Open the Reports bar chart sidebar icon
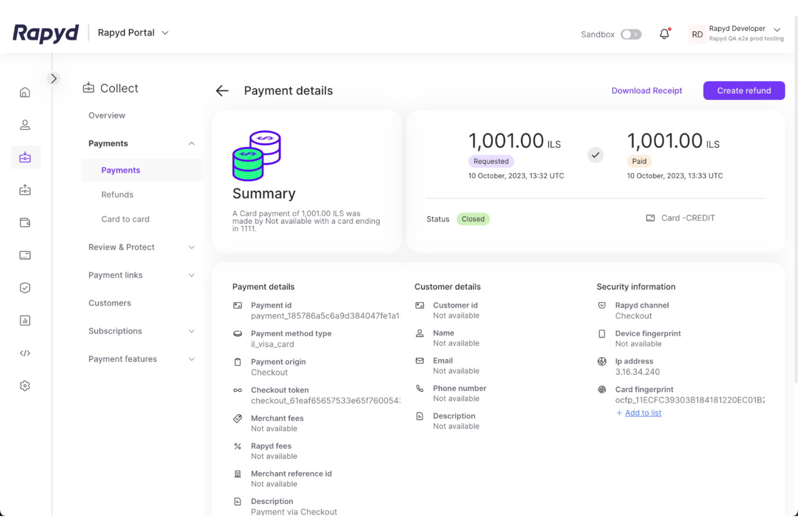The width and height of the screenshot is (798, 532). pyautogui.click(x=25, y=321)
